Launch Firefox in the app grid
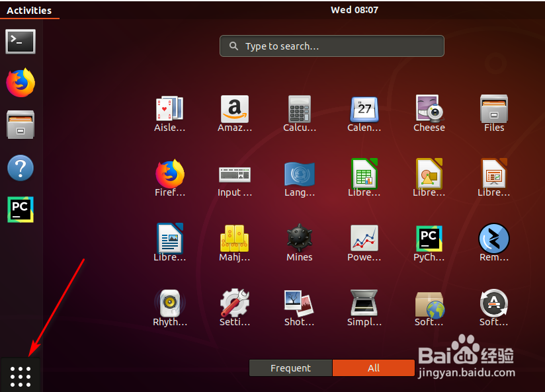Screen dimensions: 545x392 click(x=169, y=178)
